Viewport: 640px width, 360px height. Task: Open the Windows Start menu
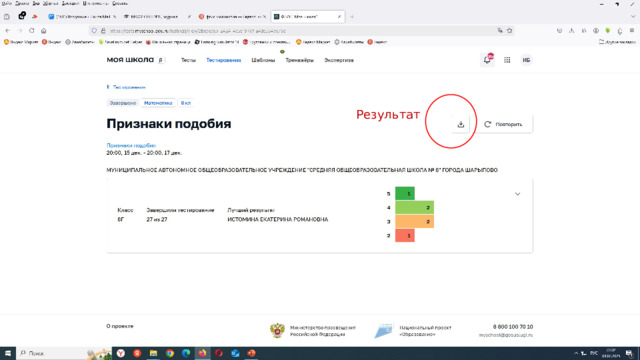point(8,353)
